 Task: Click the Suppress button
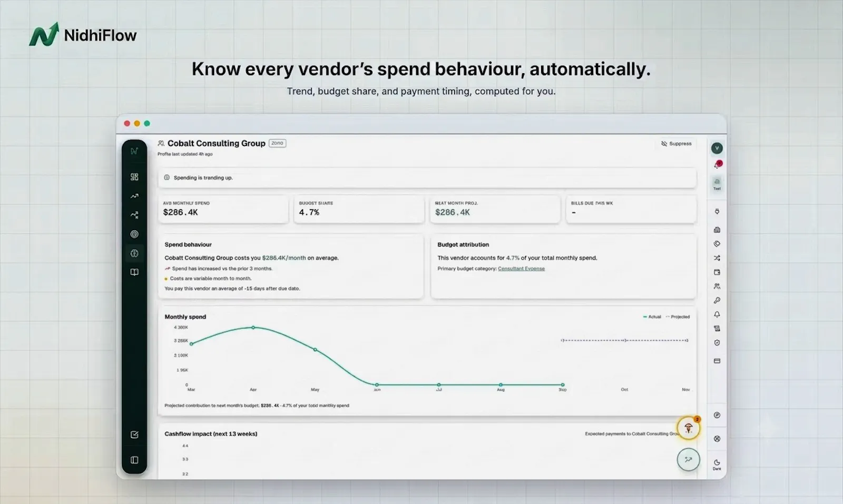[677, 143]
